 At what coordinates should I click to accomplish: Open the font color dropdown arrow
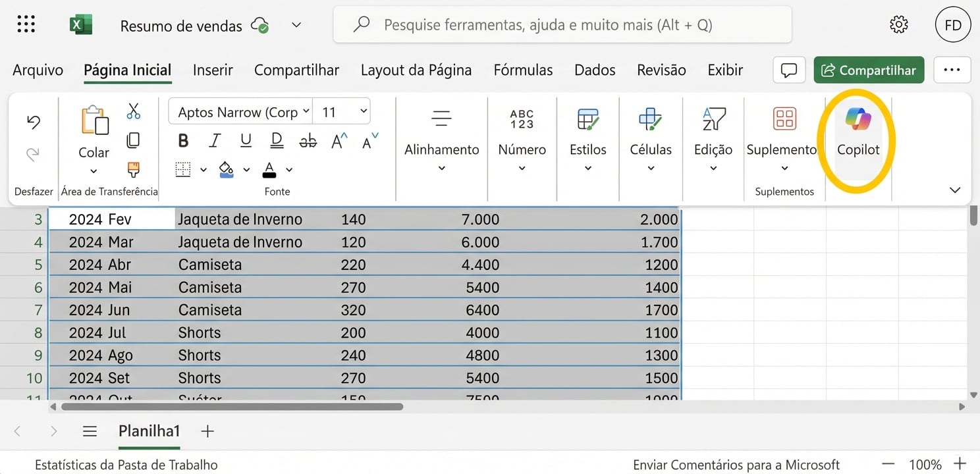[x=288, y=170]
